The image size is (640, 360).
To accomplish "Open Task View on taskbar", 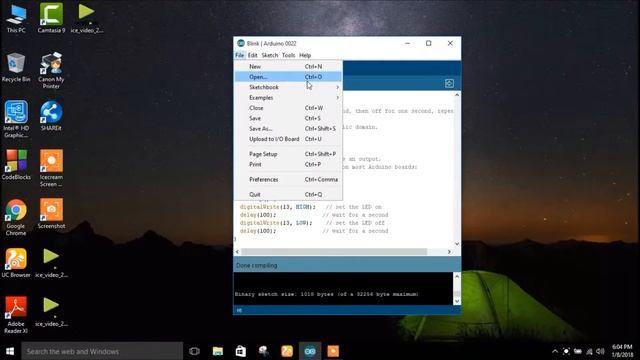I will point(195,351).
